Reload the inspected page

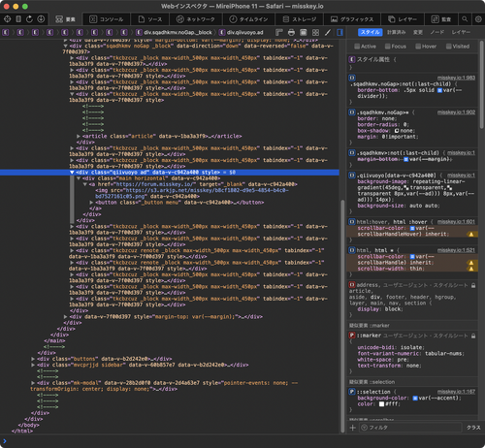coord(29,19)
